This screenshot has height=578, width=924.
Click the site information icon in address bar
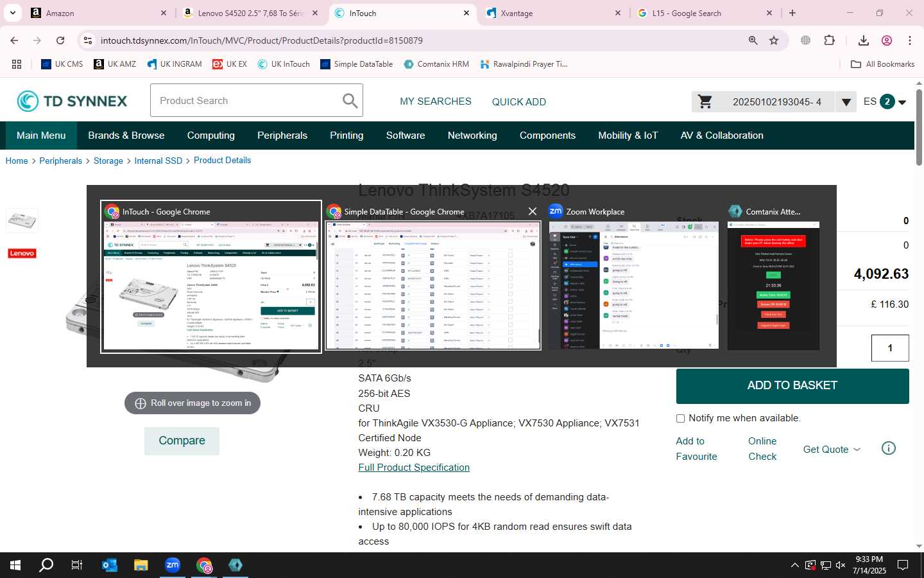pyautogui.click(x=88, y=40)
